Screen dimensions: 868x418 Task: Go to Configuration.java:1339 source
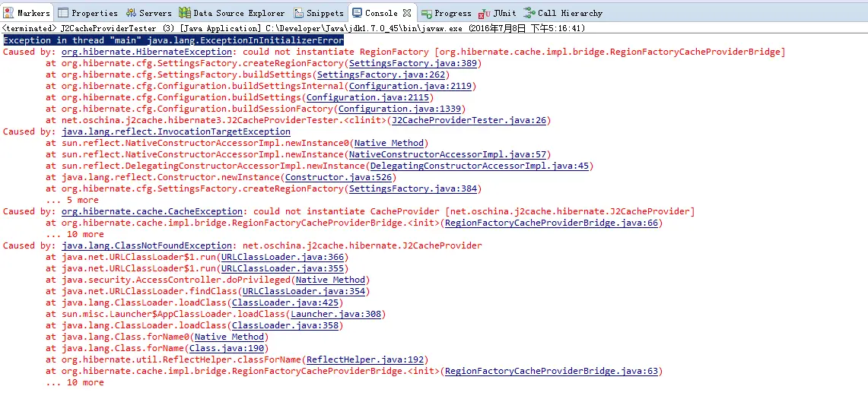pos(399,109)
